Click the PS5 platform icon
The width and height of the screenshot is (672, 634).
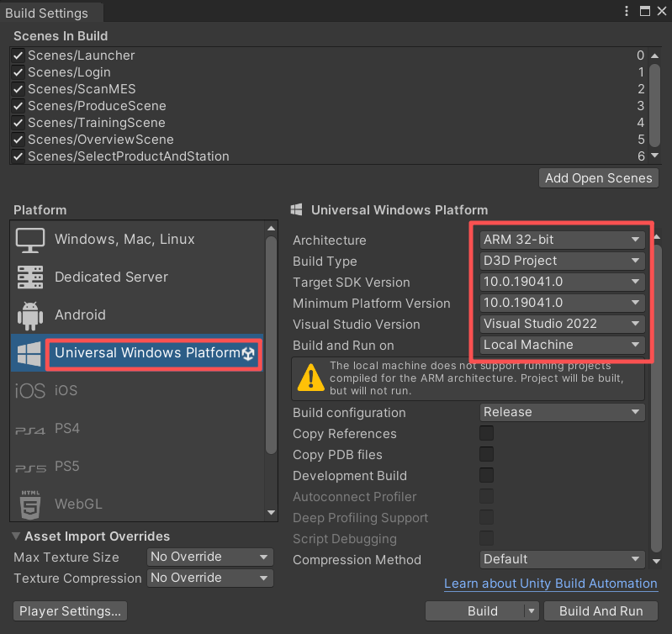click(x=30, y=468)
